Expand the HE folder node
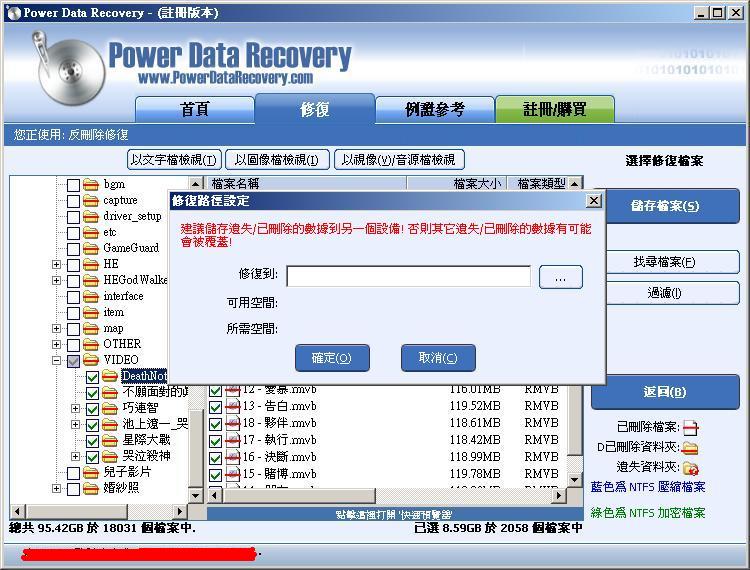Image resolution: width=750 pixels, height=570 pixels. click(56, 264)
